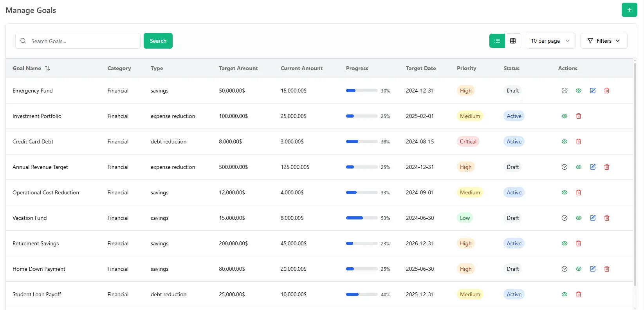
Task: Click the Student Loan Payoff progress bar
Action: coord(362,294)
